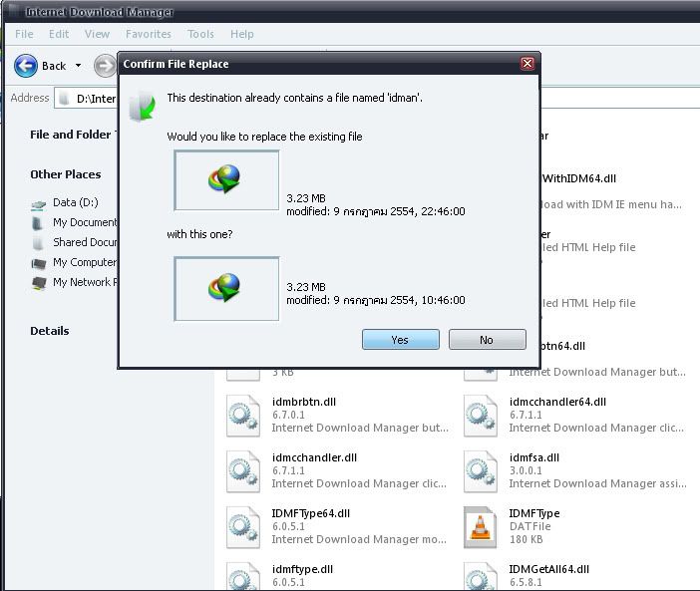Open Data (D:) drive link
Screen dimensions: 700x591
(x=76, y=202)
